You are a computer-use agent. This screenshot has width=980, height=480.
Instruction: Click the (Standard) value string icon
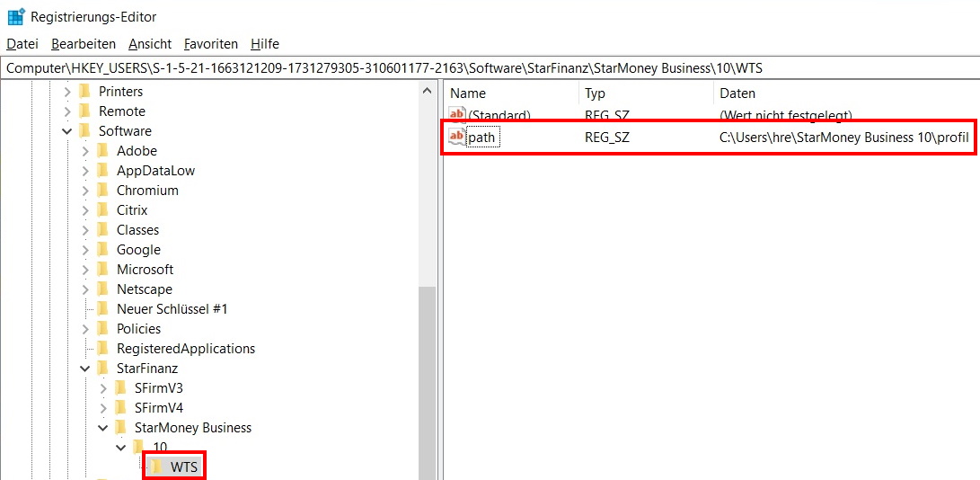[457, 114]
